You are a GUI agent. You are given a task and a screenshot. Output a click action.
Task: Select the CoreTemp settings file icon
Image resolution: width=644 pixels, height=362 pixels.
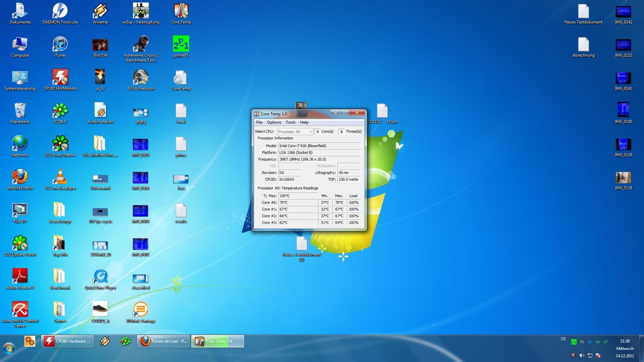[x=181, y=80]
